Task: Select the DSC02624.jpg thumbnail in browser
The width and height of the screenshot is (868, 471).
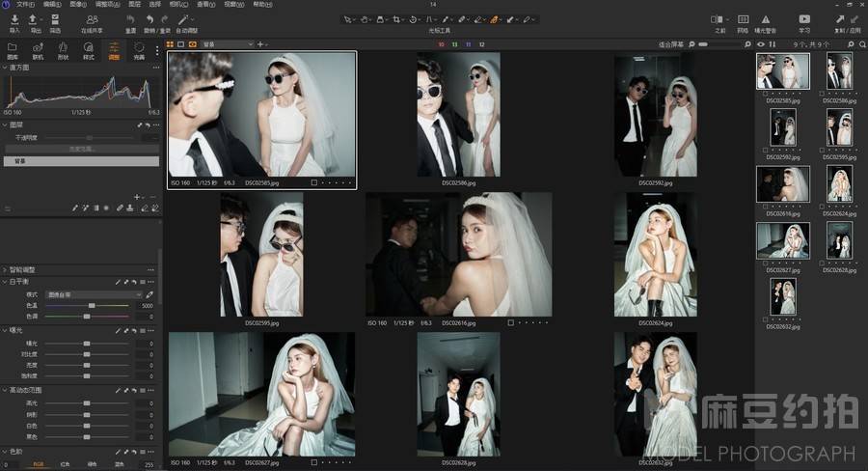Action: [x=839, y=184]
